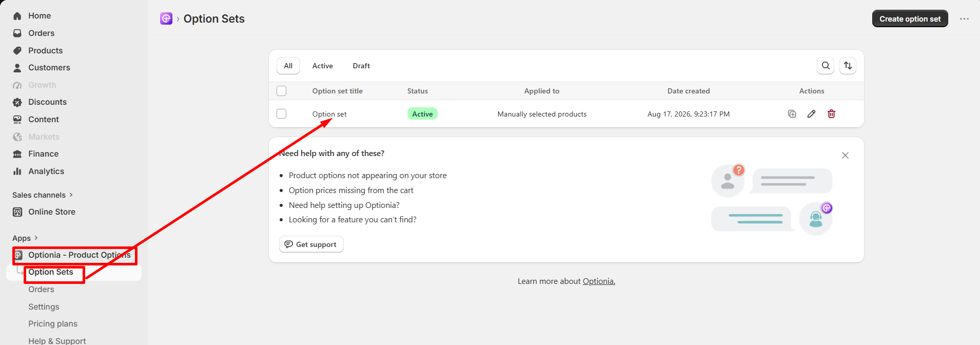Click Create option set button

pos(910,19)
